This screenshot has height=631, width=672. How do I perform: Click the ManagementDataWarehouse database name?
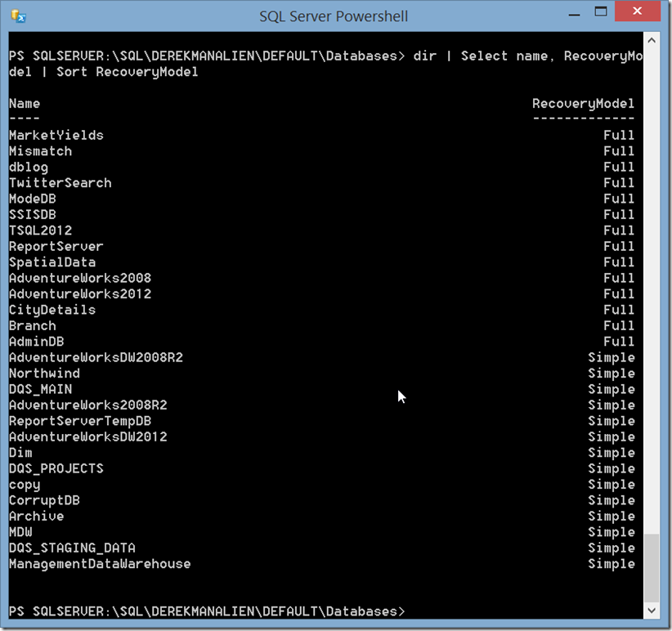pos(100,564)
